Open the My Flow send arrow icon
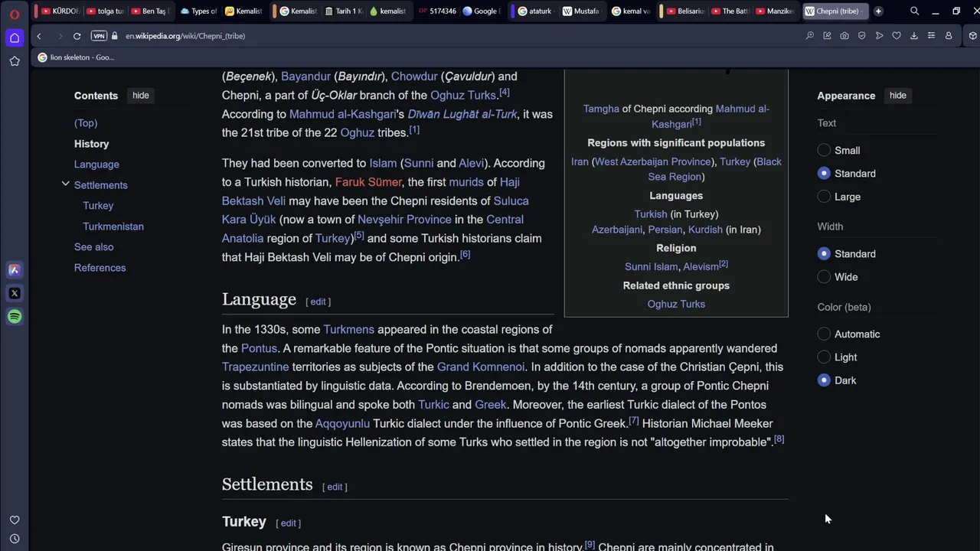The width and height of the screenshot is (980, 551). pos(880,36)
